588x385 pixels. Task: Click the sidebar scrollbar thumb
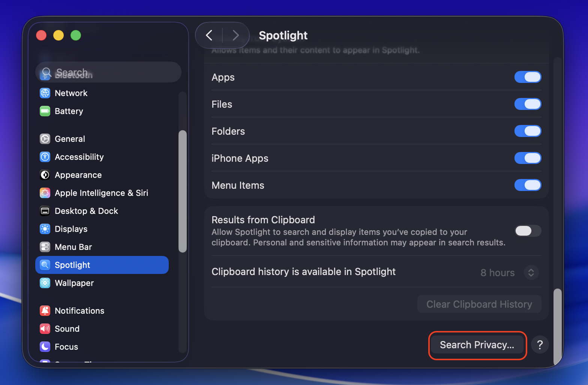point(183,191)
